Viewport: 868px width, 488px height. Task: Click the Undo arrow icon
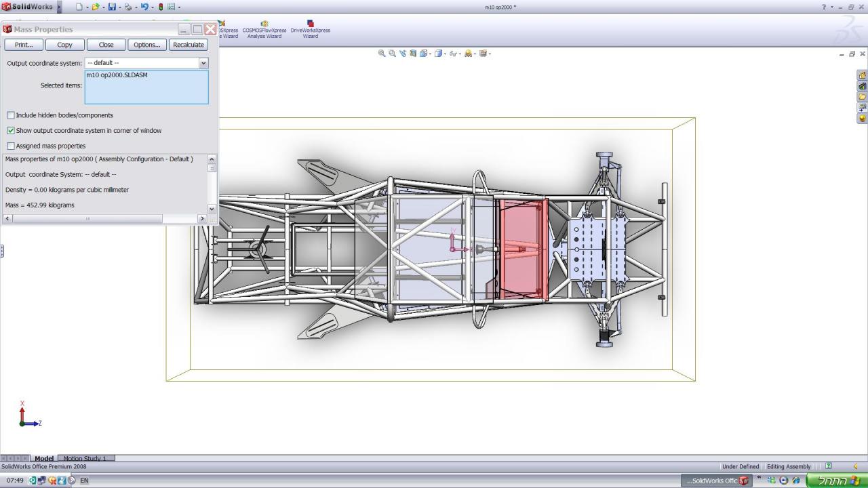pos(144,7)
